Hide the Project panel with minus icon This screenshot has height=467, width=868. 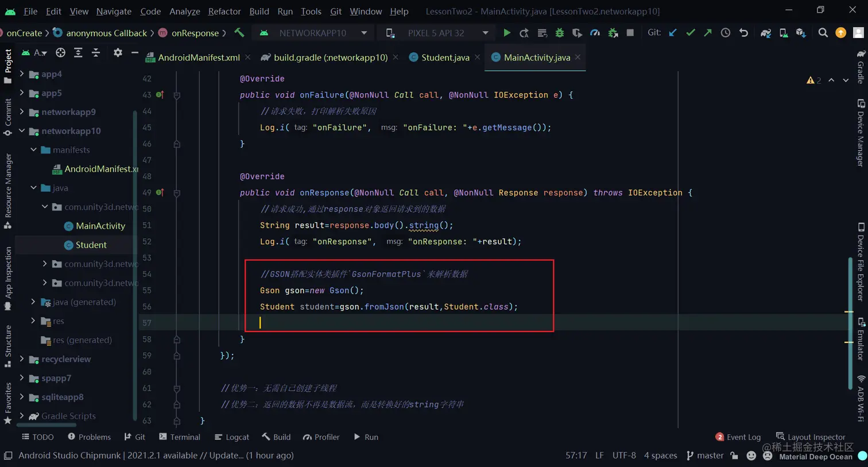click(135, 53)
